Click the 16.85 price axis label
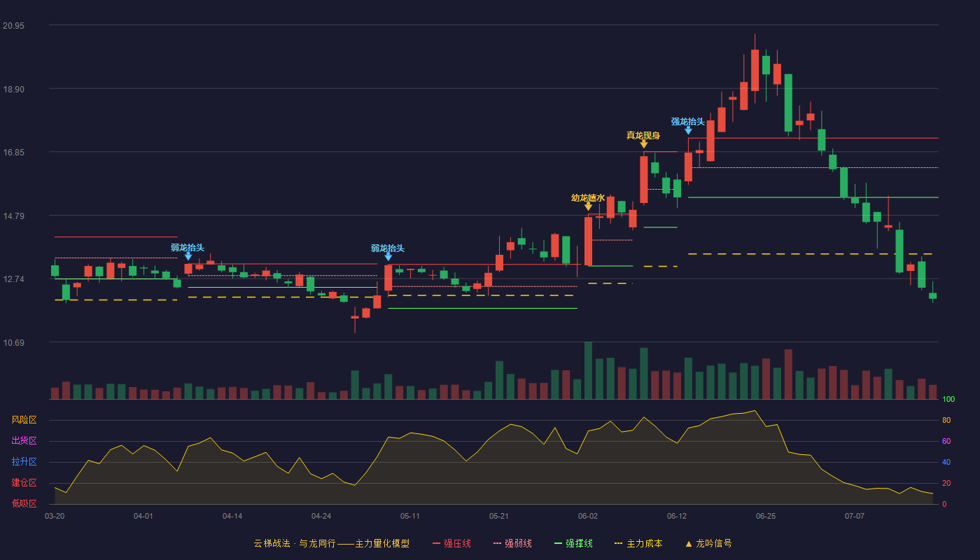The height and width of the screenshot is (560, 980). (13, 153)
